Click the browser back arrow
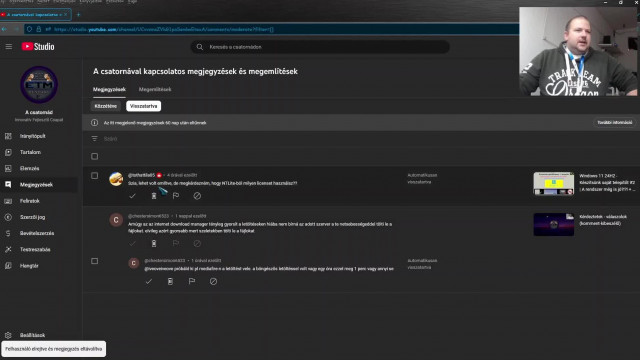640x360 pixels. click(4, 29)
